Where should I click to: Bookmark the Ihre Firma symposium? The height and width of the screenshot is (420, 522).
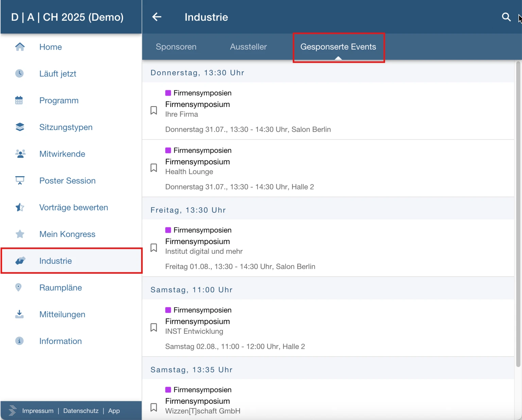[154, 110]
